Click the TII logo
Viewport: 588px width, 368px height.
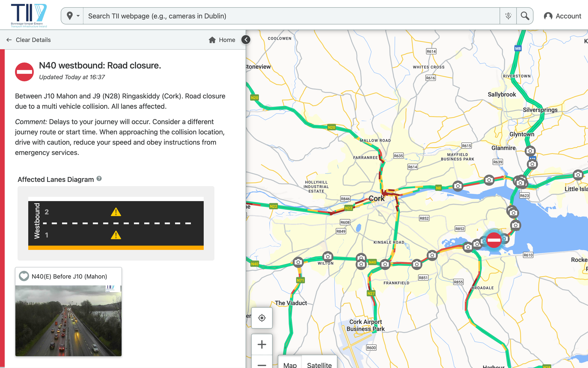pyautogui.click(x=29, y=15)
